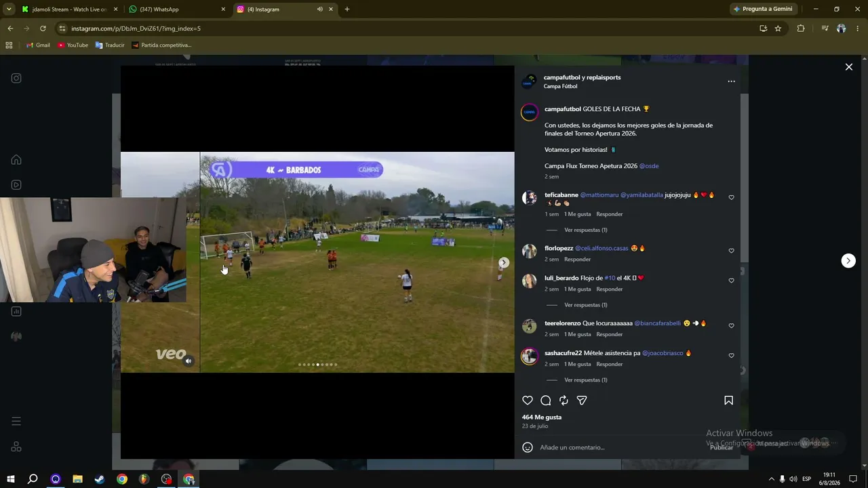868x488 pixels.
Task: Click the Instagram logo in sidebar
Action: 16,78
